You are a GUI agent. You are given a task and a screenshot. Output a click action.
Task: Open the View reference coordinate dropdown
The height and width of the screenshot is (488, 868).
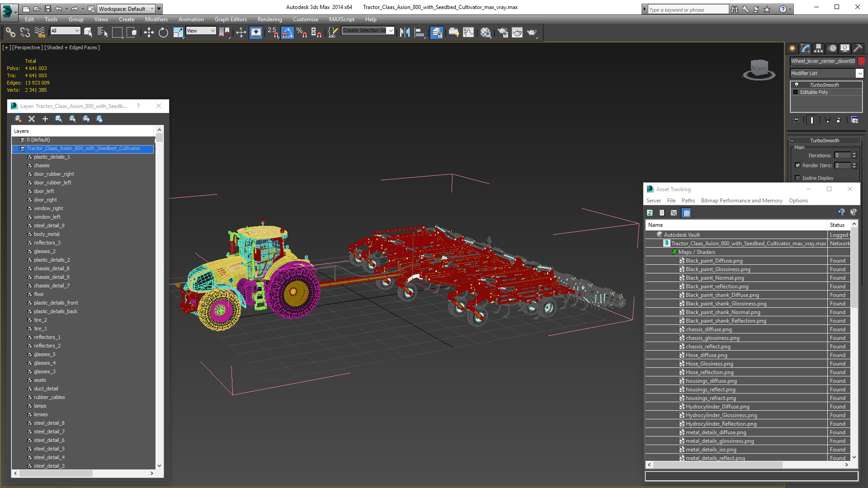(201, 31)
